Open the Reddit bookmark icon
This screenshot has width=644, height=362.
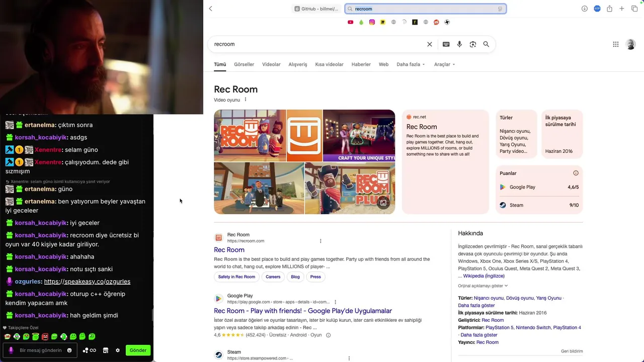[436, 22]
